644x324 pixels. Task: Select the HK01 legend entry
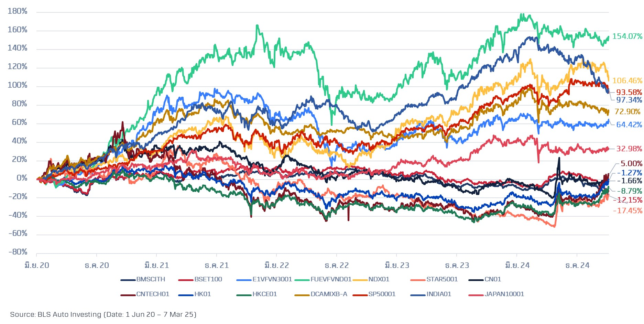tap(203, 294)
